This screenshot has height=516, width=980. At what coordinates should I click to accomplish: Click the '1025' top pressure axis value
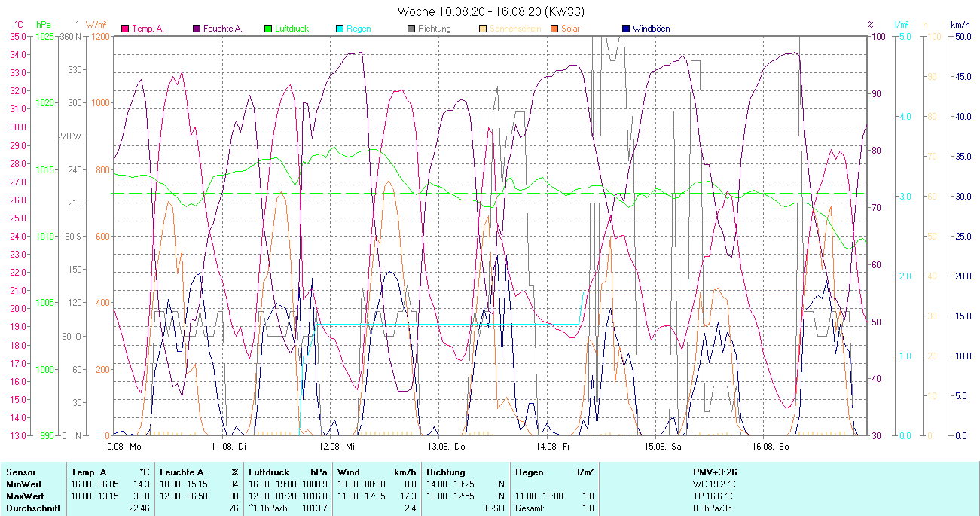[x=45, y=36]
